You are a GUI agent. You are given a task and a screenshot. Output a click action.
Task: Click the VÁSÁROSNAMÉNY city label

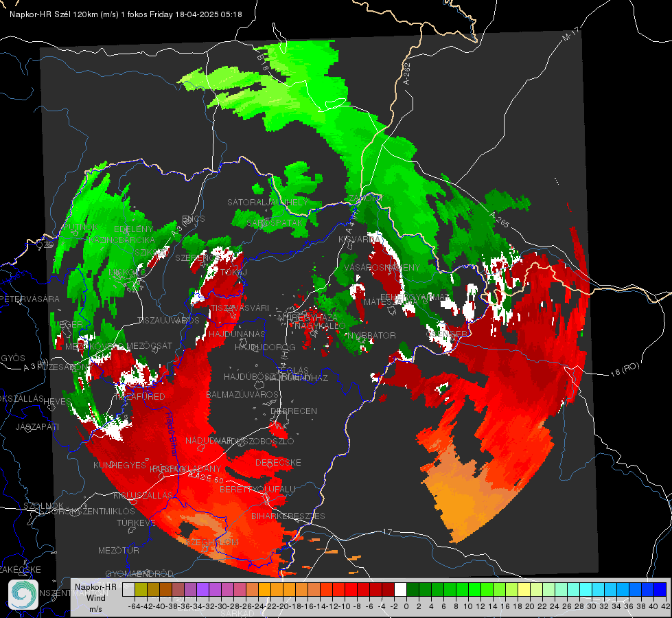[382, 268]
